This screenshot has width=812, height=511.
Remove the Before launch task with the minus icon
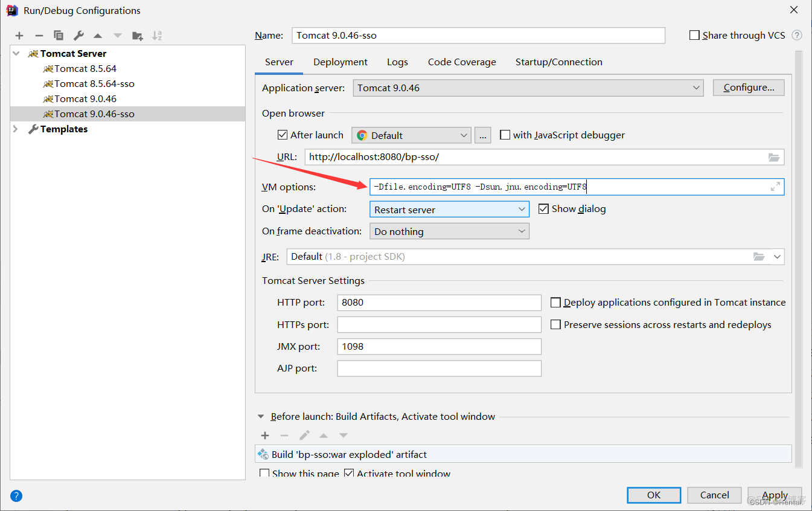tap(284, 435)
